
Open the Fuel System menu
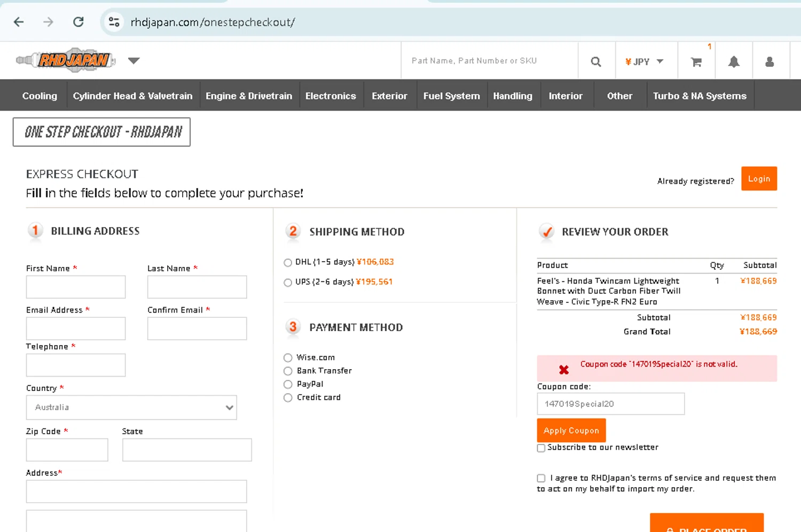tap(451, 96)
